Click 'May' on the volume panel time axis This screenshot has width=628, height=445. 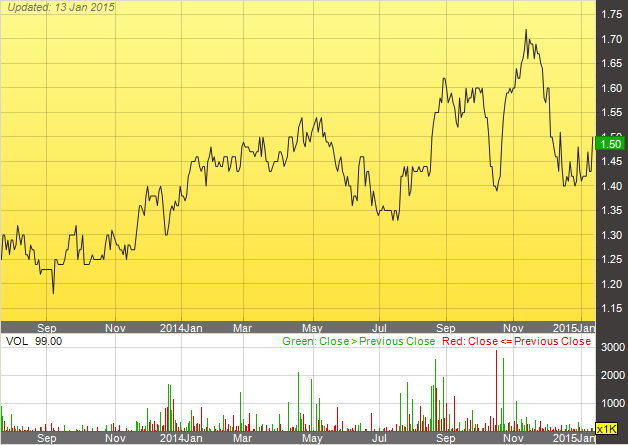pos(312,438)
